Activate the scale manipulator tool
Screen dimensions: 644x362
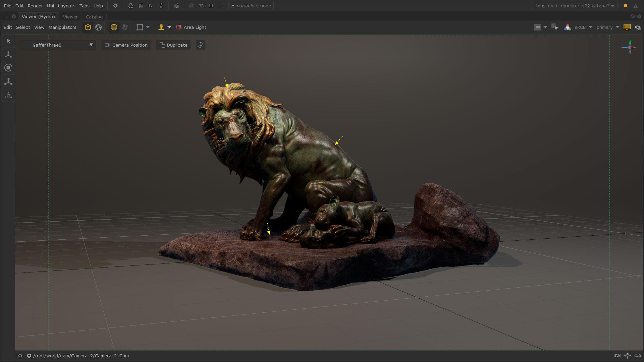(x=8, y=81)
